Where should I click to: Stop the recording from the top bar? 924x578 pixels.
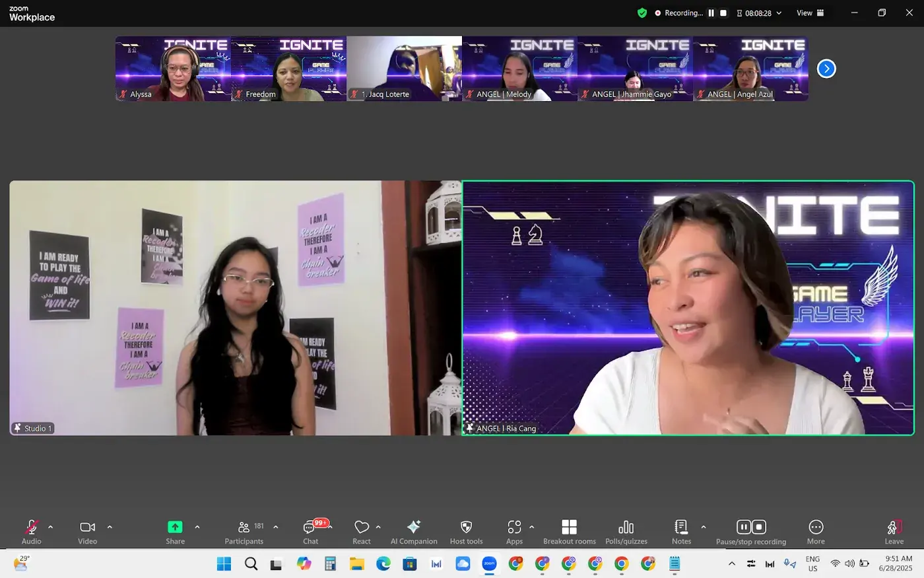pos(723,13)
